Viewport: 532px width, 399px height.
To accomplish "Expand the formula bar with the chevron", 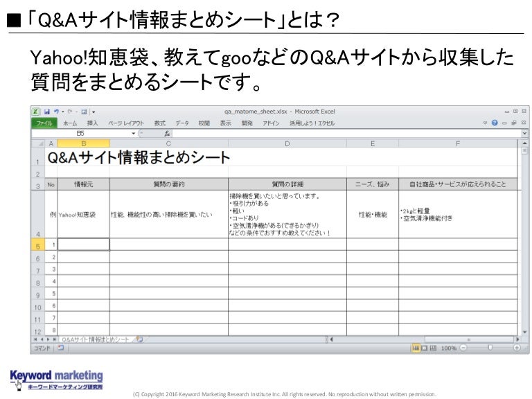I will [x=524, y=133].
